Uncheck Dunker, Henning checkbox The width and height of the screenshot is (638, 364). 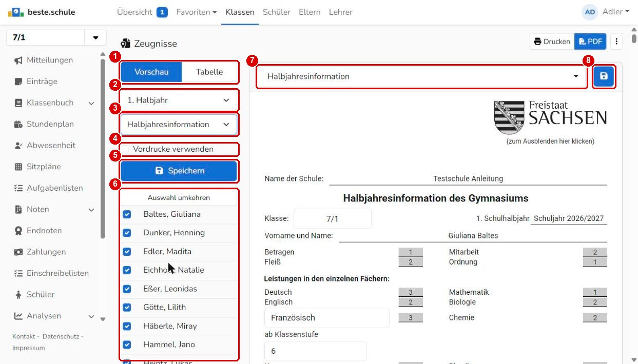127,233
